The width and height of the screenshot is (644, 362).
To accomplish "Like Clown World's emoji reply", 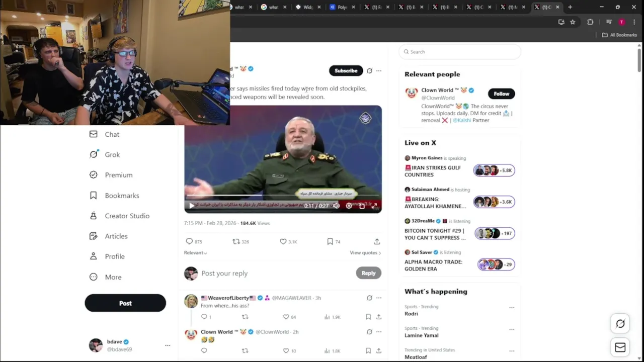I will [x=289, y=351].
